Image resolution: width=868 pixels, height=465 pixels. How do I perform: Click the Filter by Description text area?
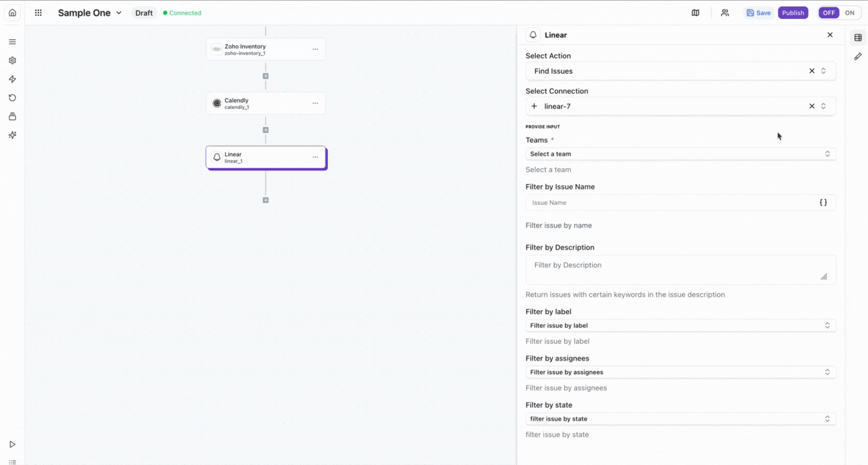click(680, 270)
